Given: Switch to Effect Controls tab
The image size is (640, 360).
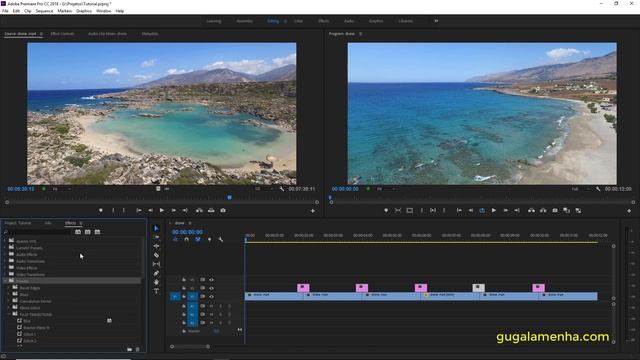Looking at the screenshot, I should pyautogui.click(x=62, y=34).
